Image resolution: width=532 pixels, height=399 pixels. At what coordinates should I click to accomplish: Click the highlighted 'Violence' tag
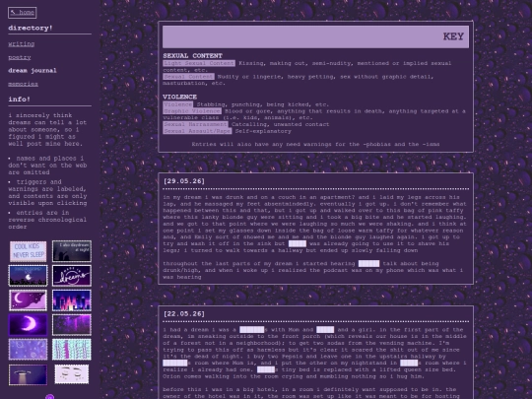pos(177,104)
